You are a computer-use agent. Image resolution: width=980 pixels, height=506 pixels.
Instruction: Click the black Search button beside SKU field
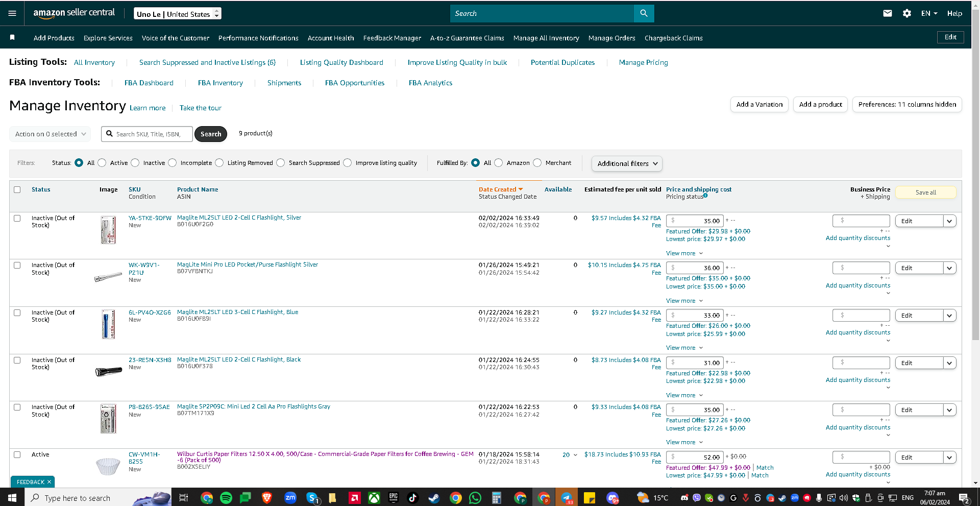(x=211, y=134)
